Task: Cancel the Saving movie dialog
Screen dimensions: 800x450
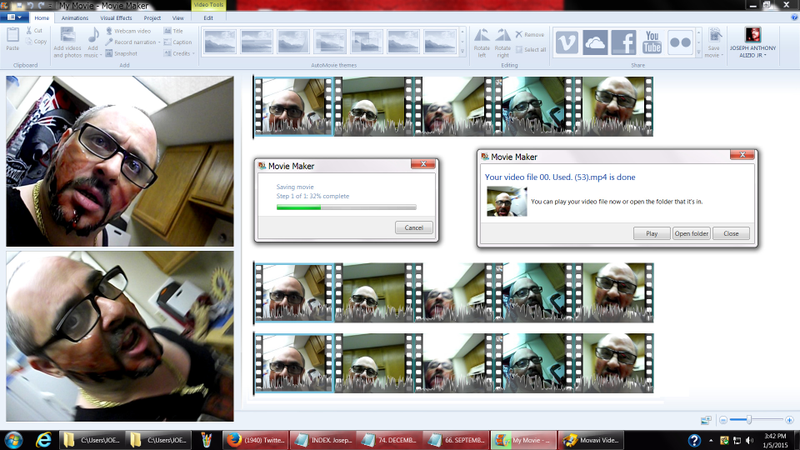Action: click(x=414, y=228)
